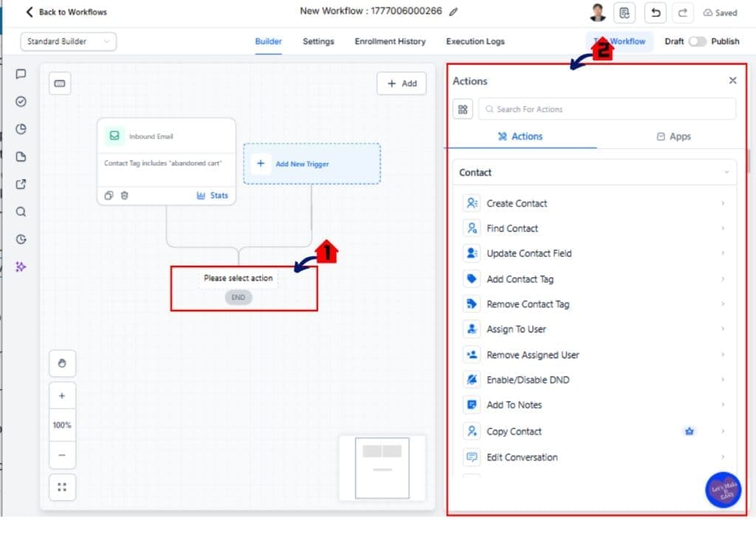Open the history clock icon in sidebar
The height and width of the screenshot is (535, 756).
tap(21, 239)
